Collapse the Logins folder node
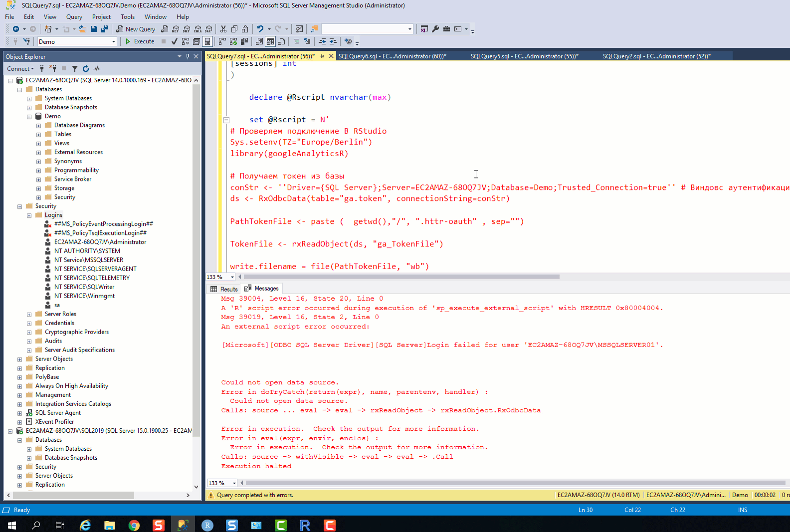790x532 pixels. click(29, 215)
